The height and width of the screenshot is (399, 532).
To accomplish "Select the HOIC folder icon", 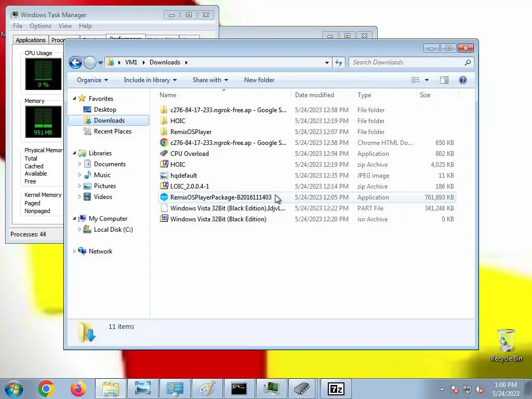I will [164, 121].
